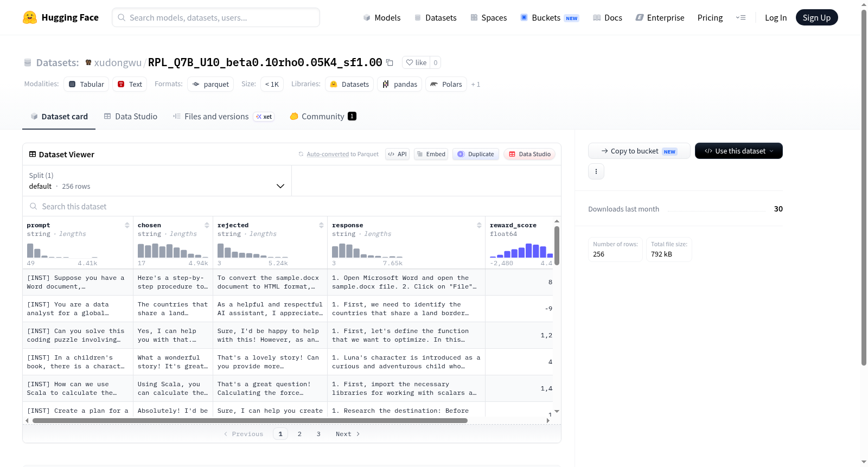Go to Datasets in the top navigation
This screenshot has height=467, width=868.
(x=435, y=18)
